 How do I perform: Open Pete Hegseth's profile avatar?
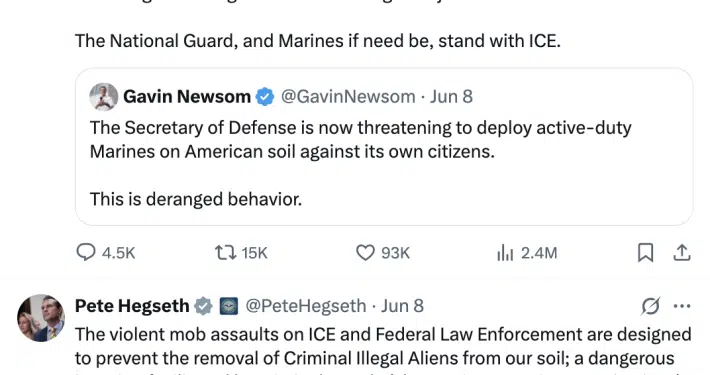(x=41, y=318)
